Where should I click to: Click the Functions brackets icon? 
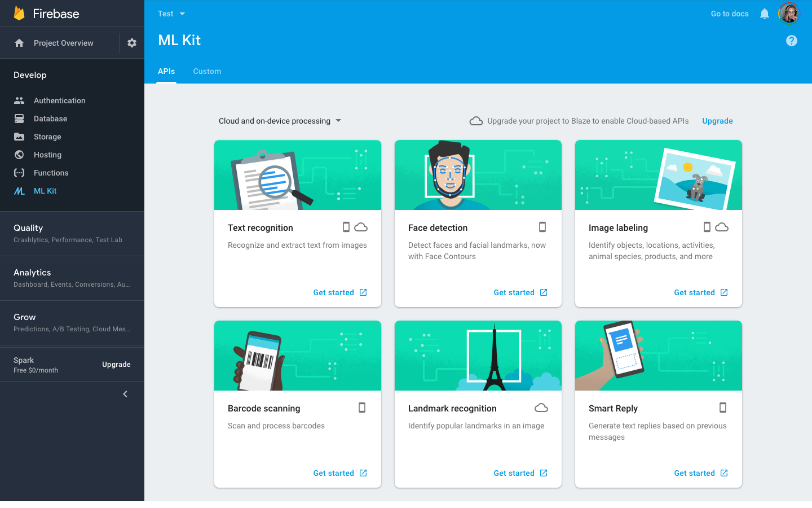[x=19, y=173]
